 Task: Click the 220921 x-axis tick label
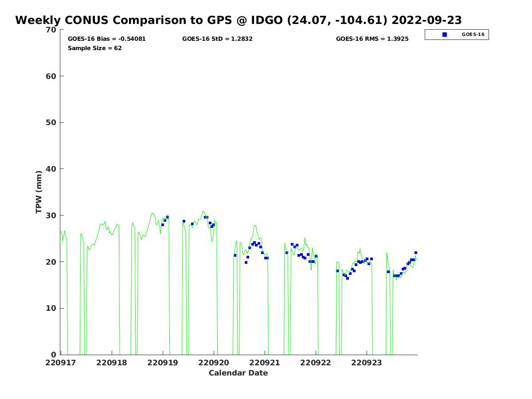pyautogui.click(x=265, y=363)
